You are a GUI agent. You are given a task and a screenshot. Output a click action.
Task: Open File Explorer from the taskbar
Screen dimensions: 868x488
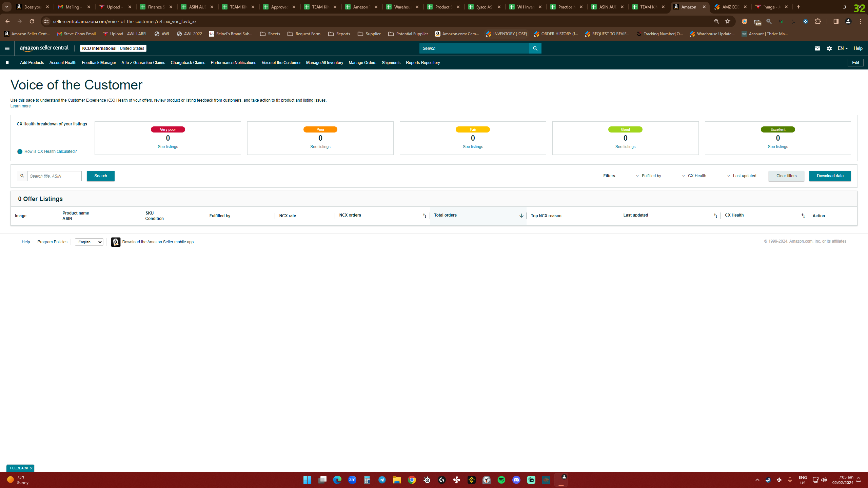397,480
